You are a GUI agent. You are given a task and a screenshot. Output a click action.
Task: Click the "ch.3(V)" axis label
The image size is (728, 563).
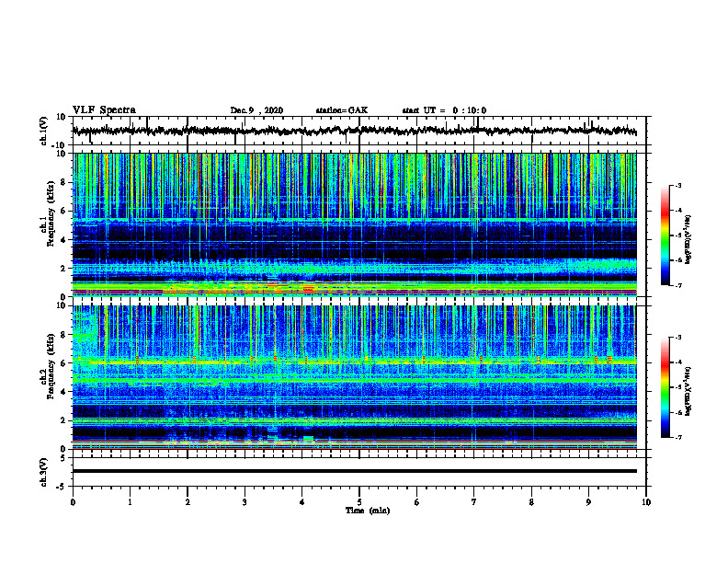coord(44,472)
